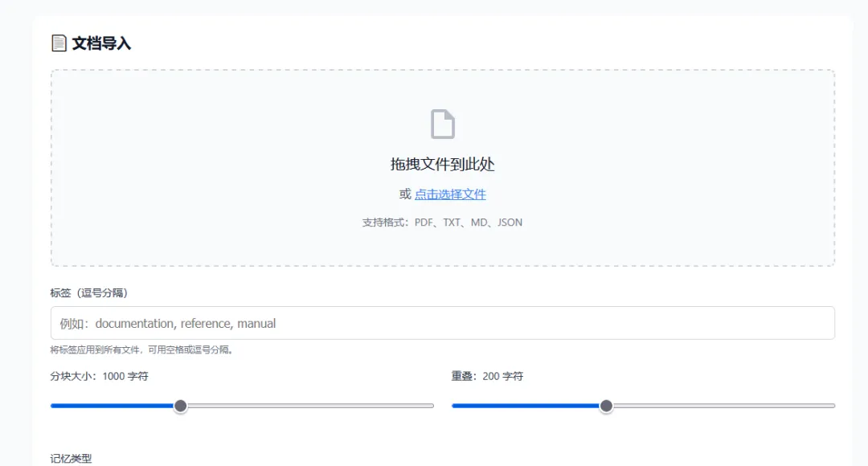Click the 重叠 slider handle
Screen dimensions: 868x466
[606, 407]
